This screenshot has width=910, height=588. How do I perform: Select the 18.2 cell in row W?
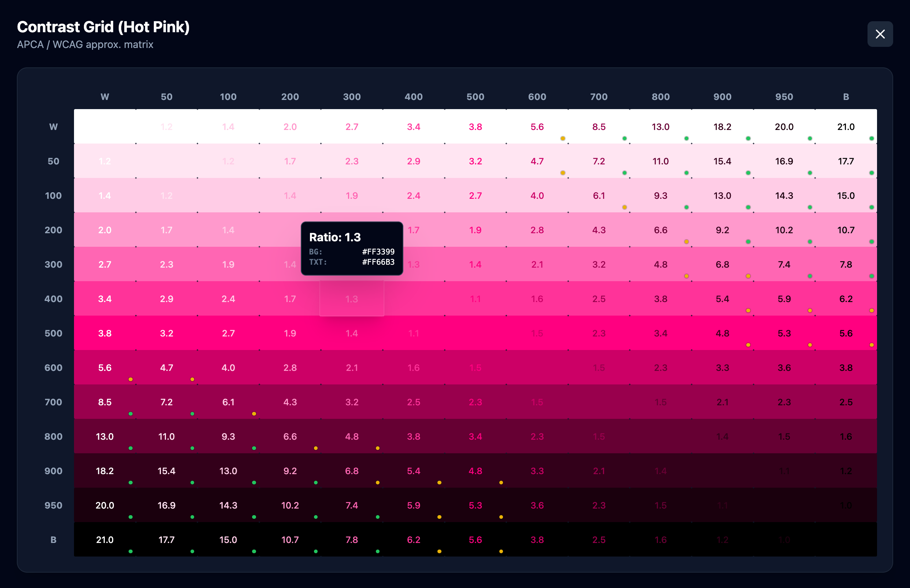coord(722,127)
